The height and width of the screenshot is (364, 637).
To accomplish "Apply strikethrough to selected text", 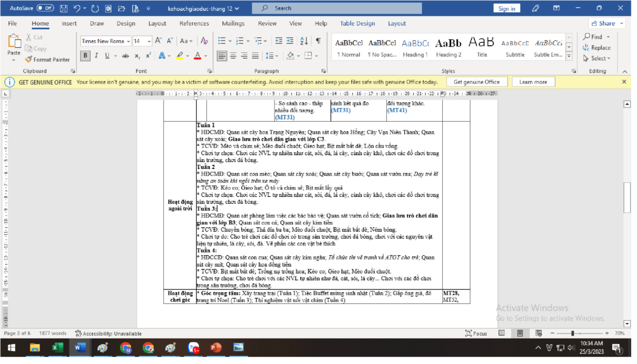I will (125, 56).
